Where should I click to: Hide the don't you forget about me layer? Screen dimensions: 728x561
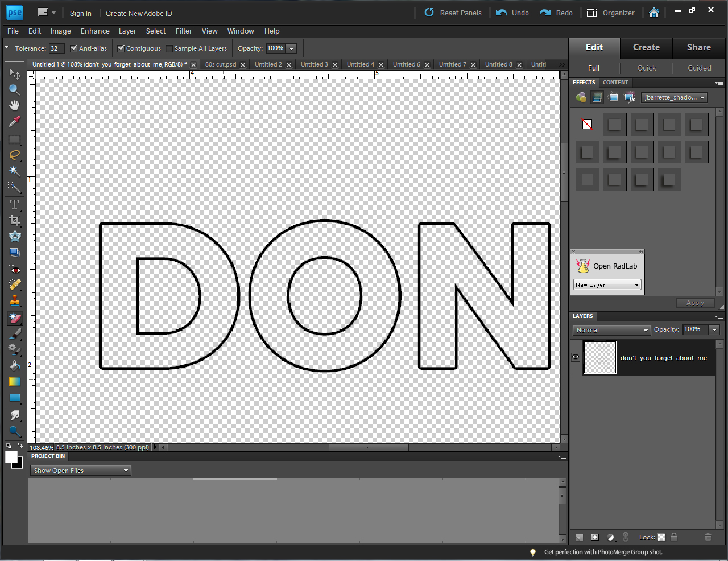tap(575, 357)
